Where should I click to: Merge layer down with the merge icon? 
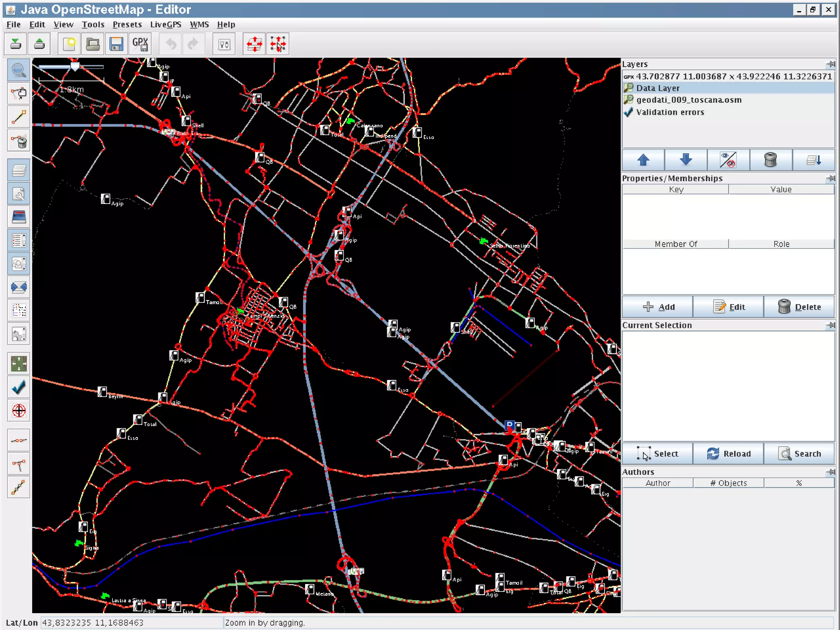coord(813,160)
